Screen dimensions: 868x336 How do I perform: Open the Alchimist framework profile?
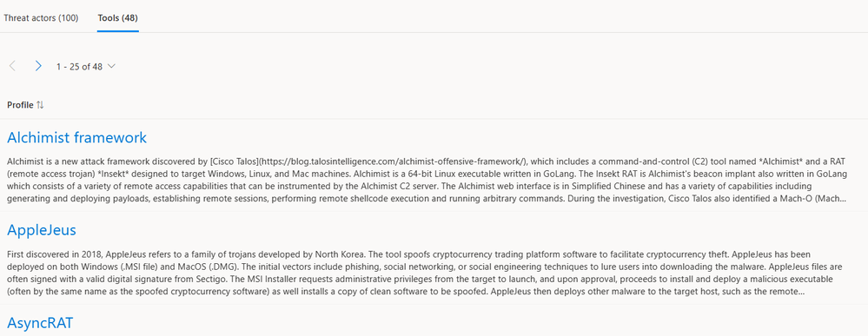[x=77, y=137]
